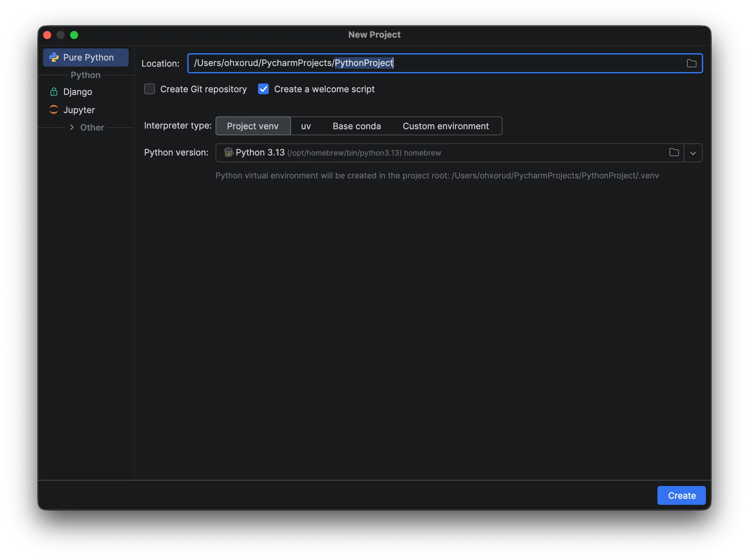Click the homebrew beer icon near Python 3.13
749x560 pixels.
point(229,152)
